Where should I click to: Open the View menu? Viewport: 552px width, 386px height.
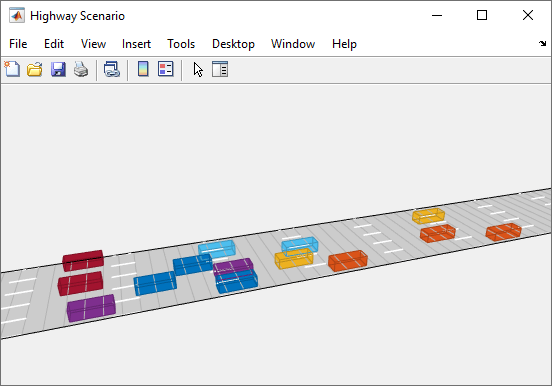(93, 44)
